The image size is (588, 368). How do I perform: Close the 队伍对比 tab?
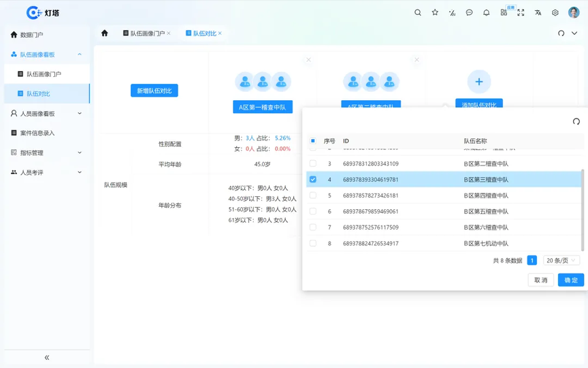pos(220,33)
